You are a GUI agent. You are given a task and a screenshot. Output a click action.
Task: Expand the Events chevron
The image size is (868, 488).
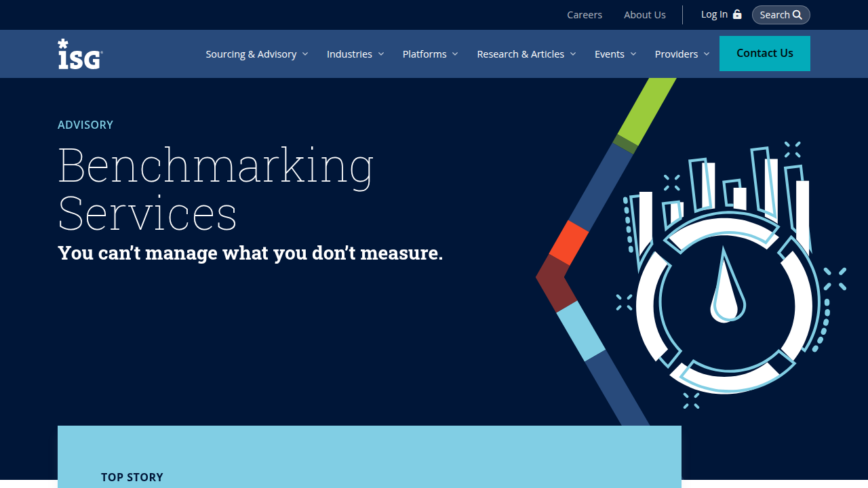[633, 54]
